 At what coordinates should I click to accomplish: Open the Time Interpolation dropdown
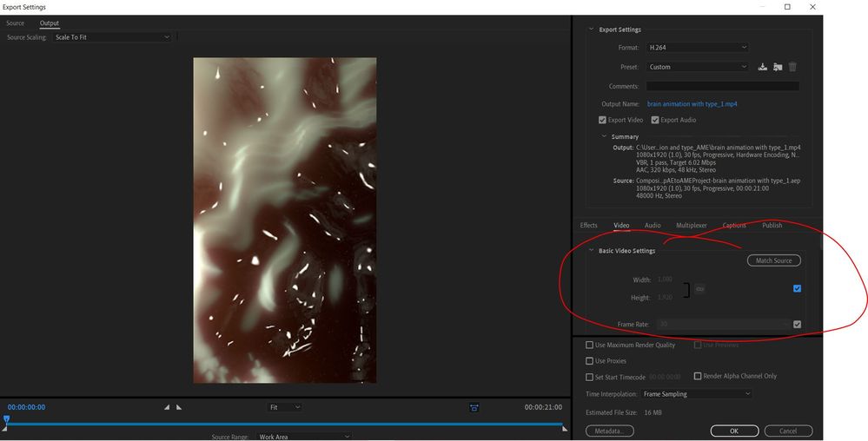pyautogui.click(x=696, y=394)
